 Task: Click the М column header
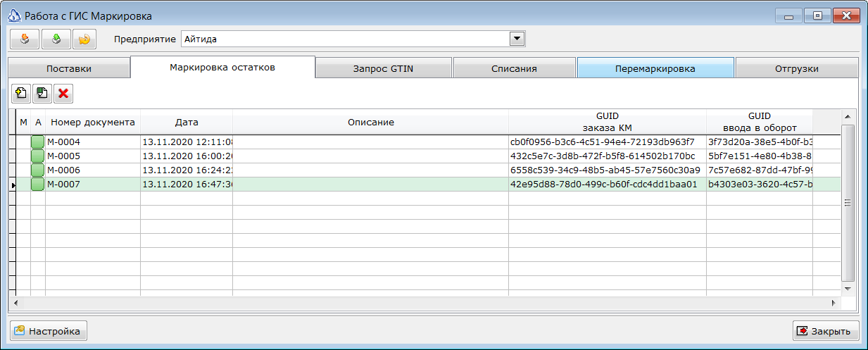pyautogui.click(x=23, y=122)
